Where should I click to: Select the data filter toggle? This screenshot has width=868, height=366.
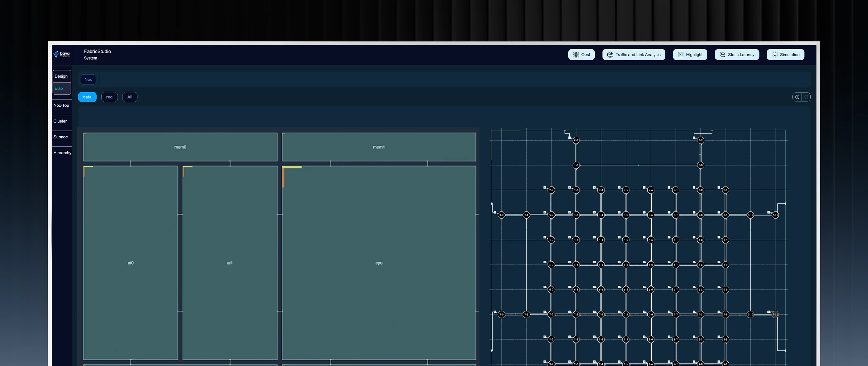(x=87, y=97)
